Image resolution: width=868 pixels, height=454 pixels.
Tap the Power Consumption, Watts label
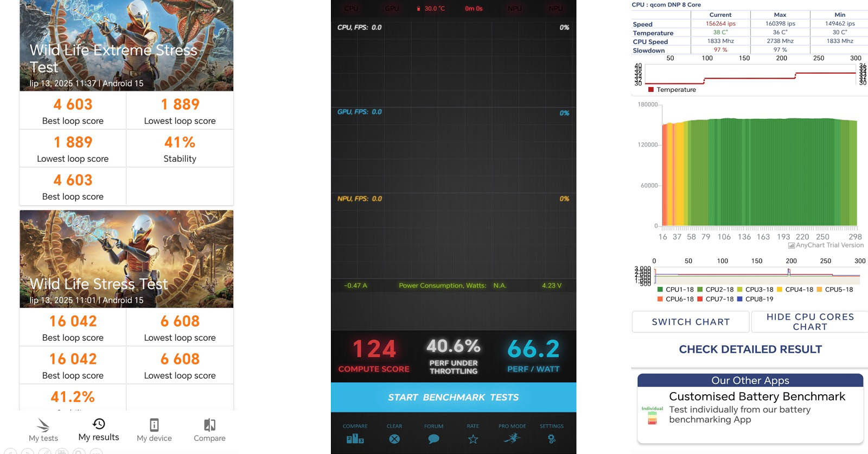pos(442,286)
